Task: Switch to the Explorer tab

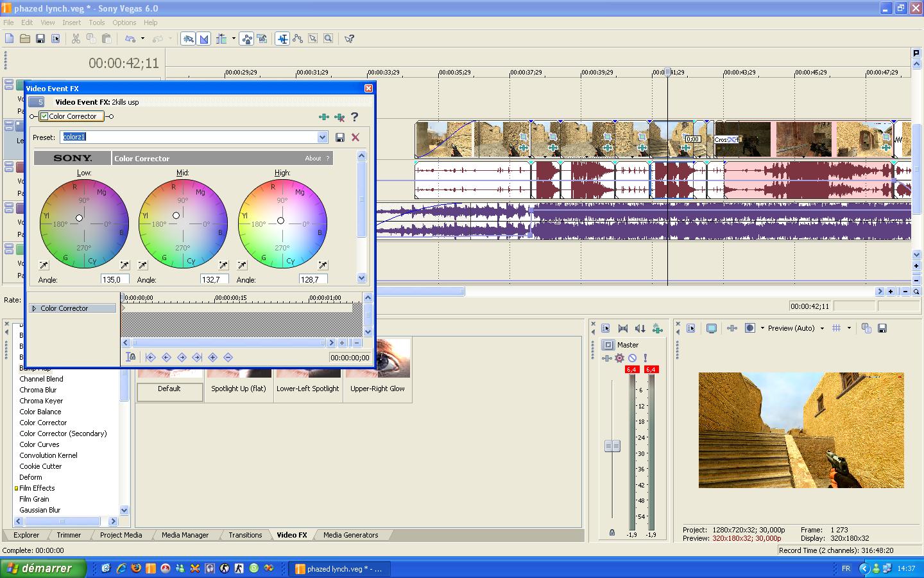Action: 26,535
